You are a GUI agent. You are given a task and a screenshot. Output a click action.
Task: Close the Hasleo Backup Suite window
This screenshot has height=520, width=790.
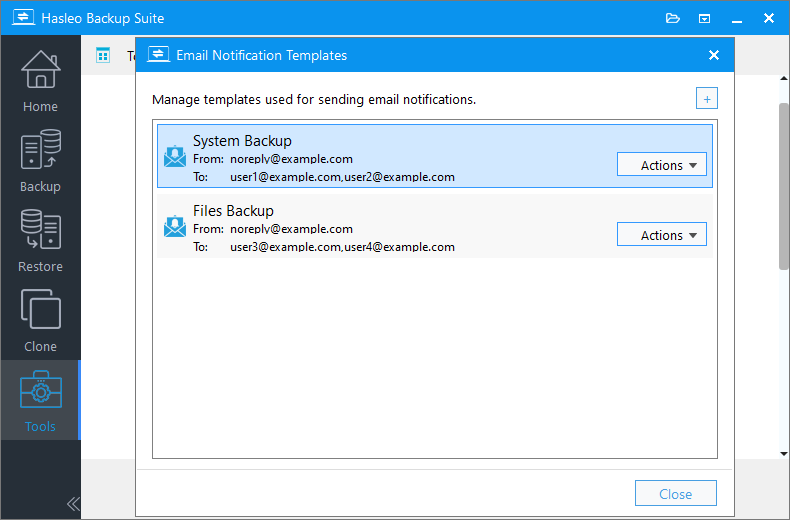pos(769,18)
